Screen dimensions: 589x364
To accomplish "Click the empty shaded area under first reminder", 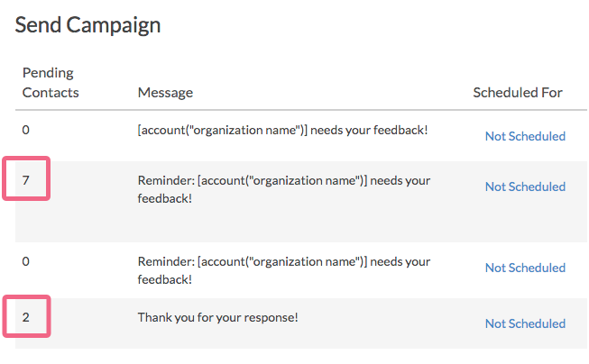I will click(x=300, y=225).
